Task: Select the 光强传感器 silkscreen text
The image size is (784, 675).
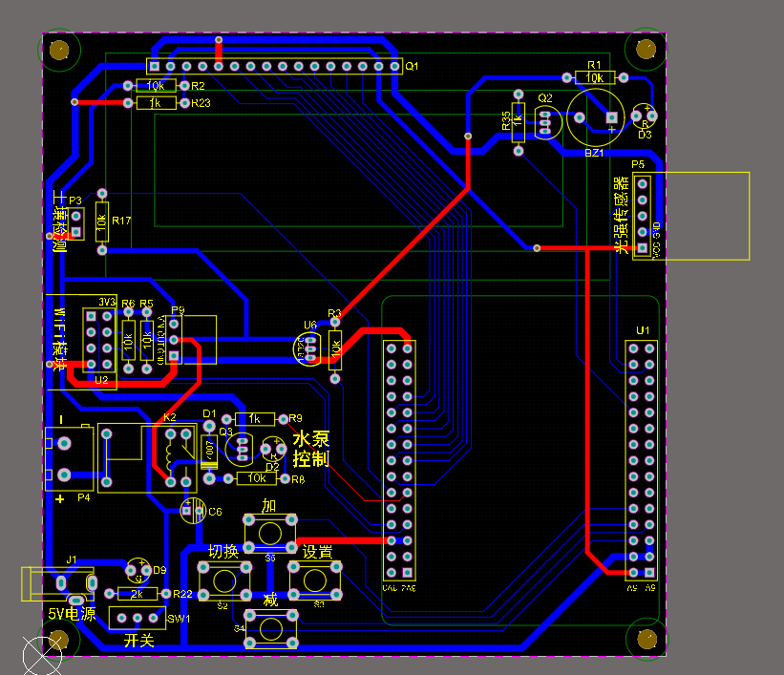Action: coord(621,215)
